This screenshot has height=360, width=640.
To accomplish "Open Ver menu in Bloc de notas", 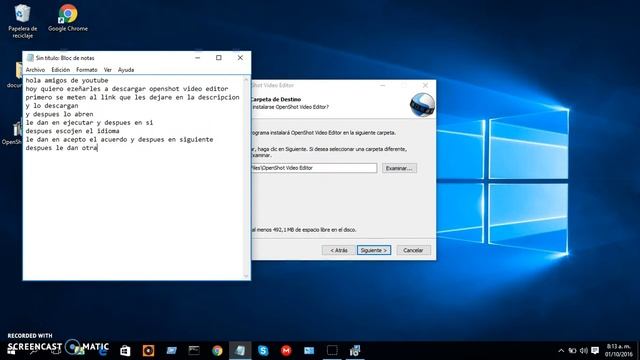I will (x=107, y=70).
